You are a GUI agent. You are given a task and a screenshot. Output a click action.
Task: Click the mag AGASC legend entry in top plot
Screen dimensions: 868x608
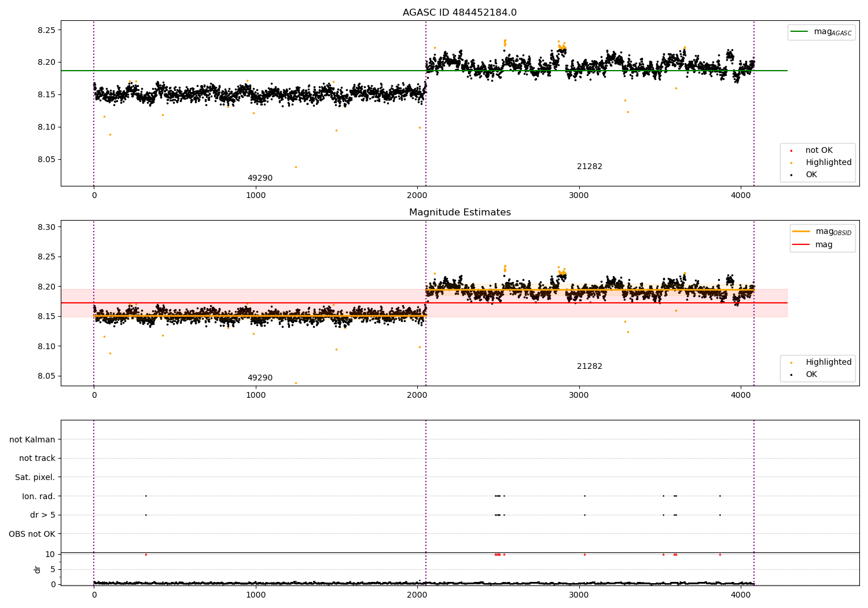821,32
